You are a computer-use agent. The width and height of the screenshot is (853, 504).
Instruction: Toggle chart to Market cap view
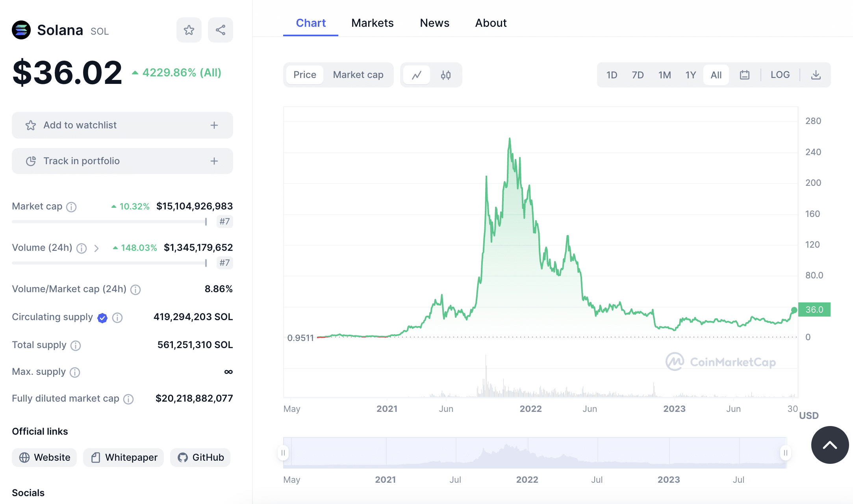[358, 75]
